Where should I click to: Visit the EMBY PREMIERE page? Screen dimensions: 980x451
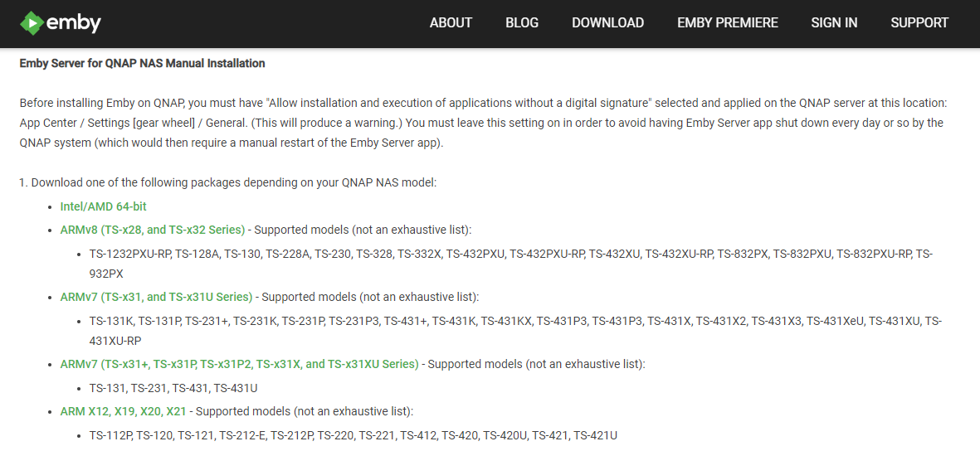click(x=728, y=23)
